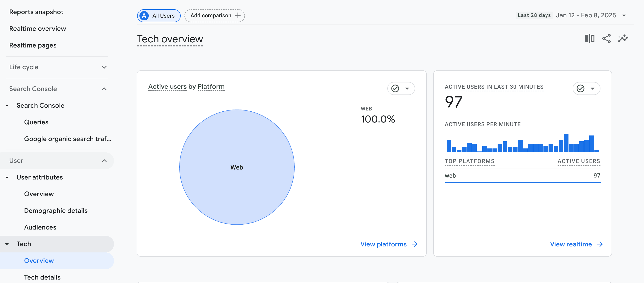
Task: Collapse the Tech tree section
Action: pyautogui.click(x=7, y=244)
